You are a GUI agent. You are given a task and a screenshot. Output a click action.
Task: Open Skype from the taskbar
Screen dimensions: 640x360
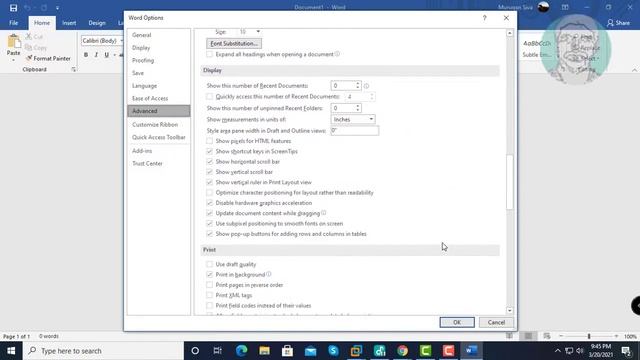[333, 351]
